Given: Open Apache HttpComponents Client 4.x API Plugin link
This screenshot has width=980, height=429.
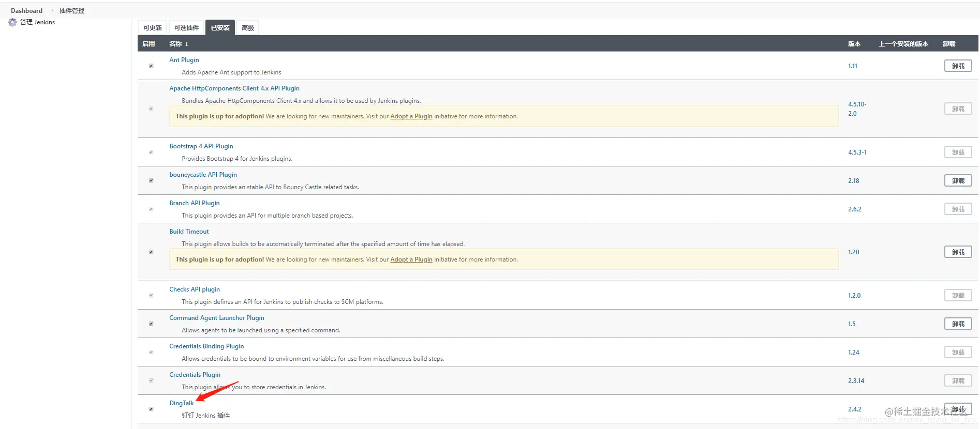Looking at the screenshot, I should coord(234,88).
